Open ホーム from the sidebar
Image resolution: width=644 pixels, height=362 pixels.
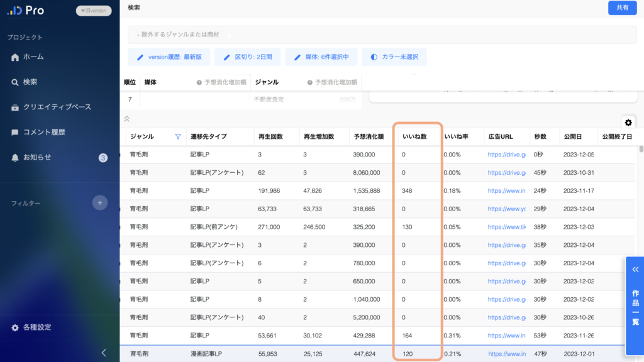pyautogui.click(x=33, y=57)
